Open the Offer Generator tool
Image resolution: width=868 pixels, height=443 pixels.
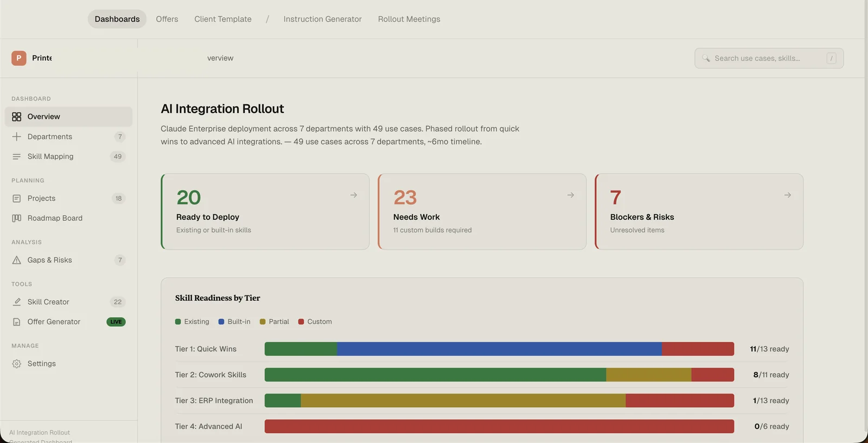[68, 322]
